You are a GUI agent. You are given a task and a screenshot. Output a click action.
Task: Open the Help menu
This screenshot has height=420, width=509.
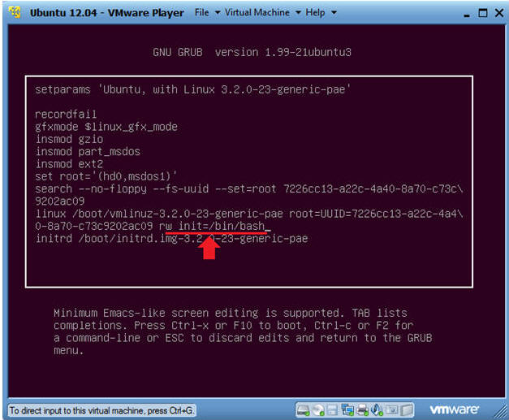pyautogui.click(x=315, y=12)
